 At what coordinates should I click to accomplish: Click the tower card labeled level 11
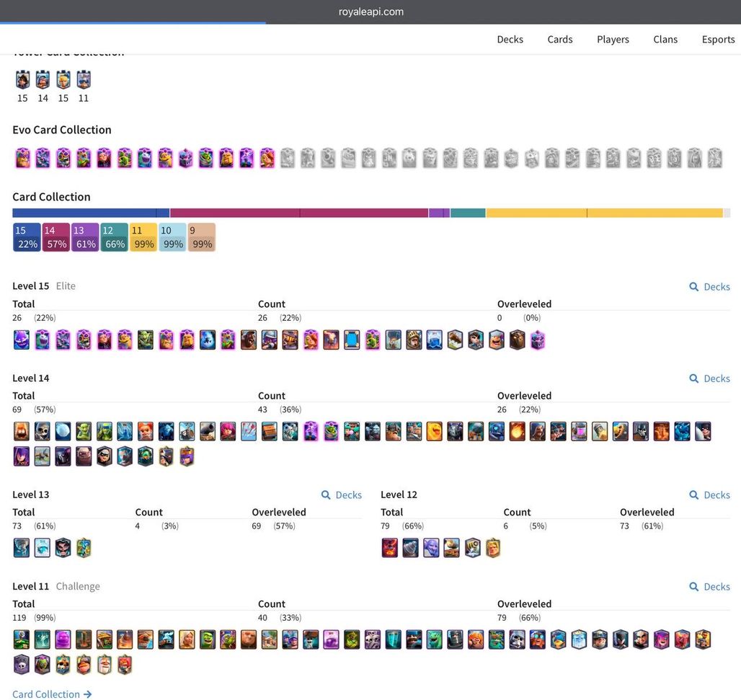pyautogui.click(x=84, y=80)
